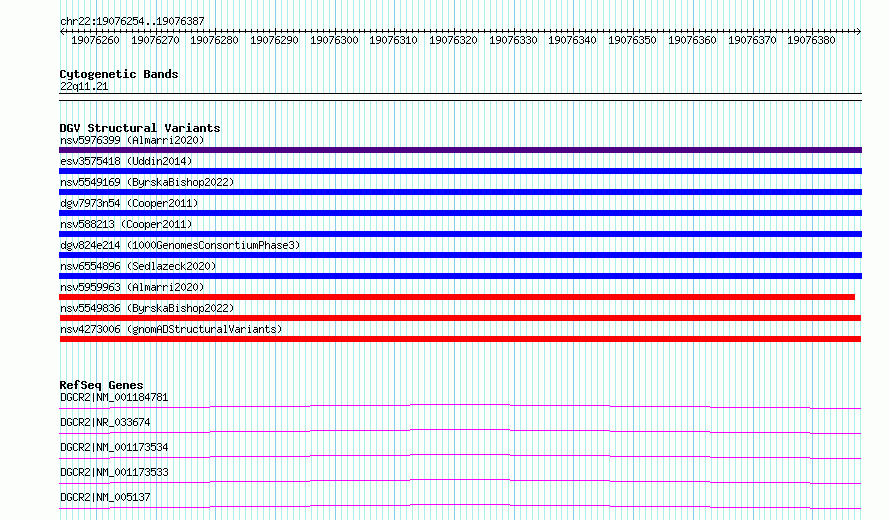Viewport: 890px width, 520px height.
Task: Click ruler position 19076320
Action: click(x=453, y=40)
